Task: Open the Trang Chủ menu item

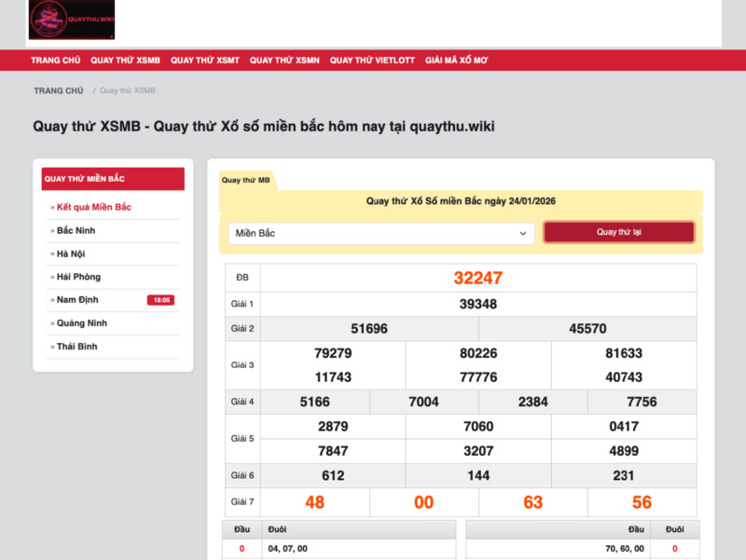Action: coord(56,61)
